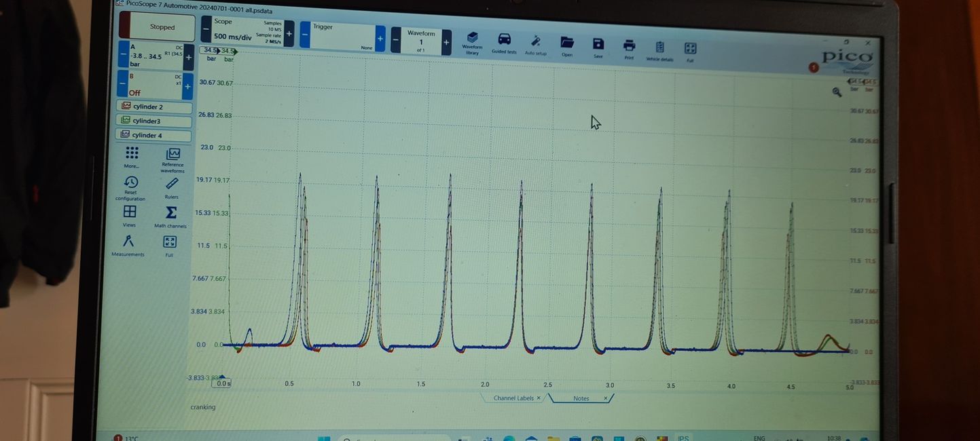Click the Stopped button to start capture

point(158,26)
